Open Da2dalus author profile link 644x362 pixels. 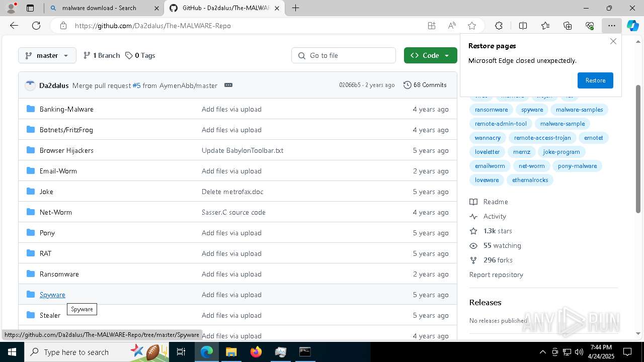pos(54,85)
